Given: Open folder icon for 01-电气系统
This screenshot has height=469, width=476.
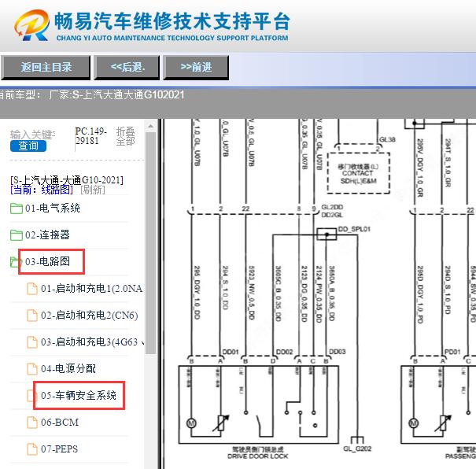Looking at the screenshot, I should (x=17, y=209).
